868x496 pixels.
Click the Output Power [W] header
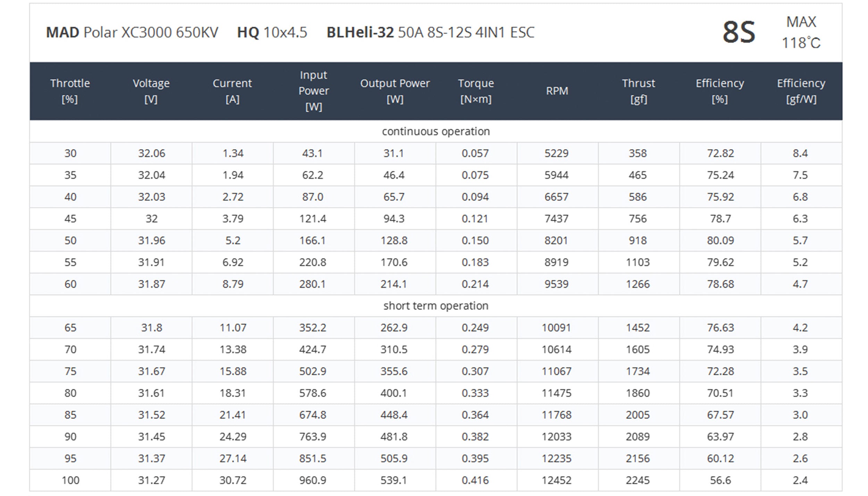pyautogui.click(x=395, y=91)
